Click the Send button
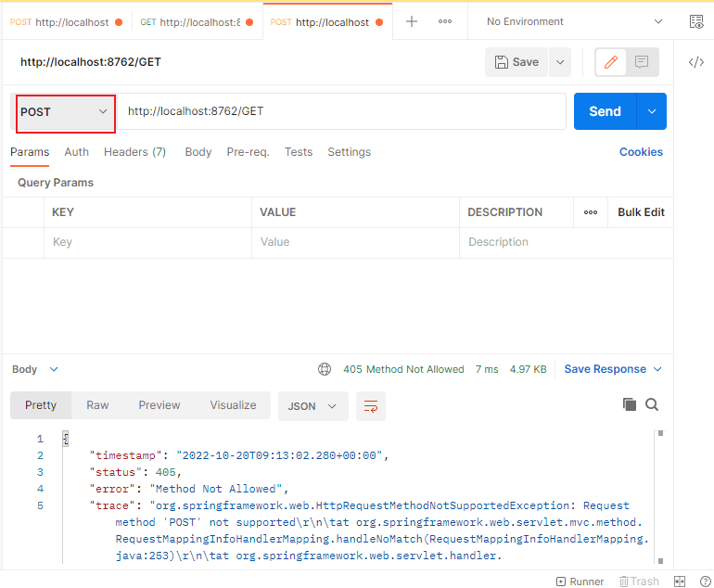 click(605, 111)
